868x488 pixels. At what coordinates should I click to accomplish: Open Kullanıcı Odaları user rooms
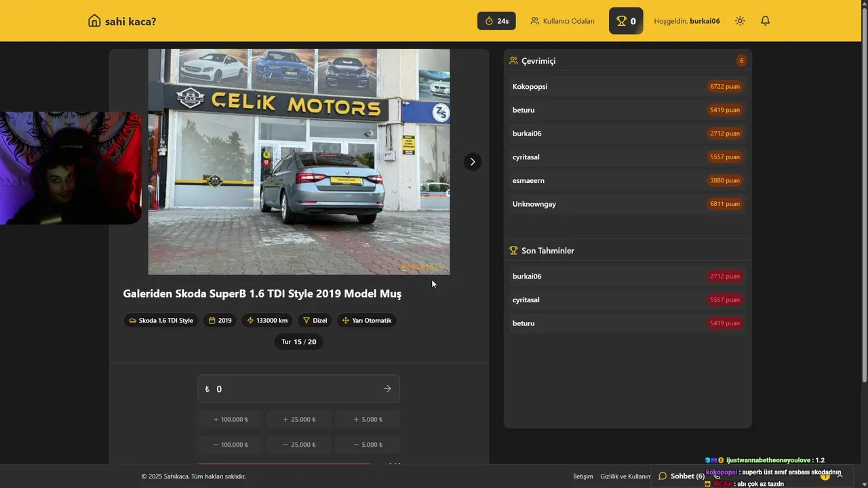pyautogui.click(x=562, y=21)
